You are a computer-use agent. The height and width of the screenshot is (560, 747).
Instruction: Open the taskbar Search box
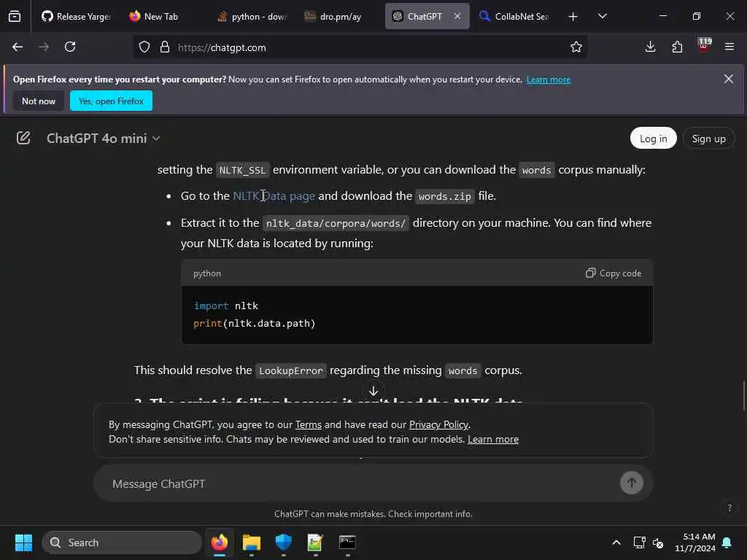(122, 542)
